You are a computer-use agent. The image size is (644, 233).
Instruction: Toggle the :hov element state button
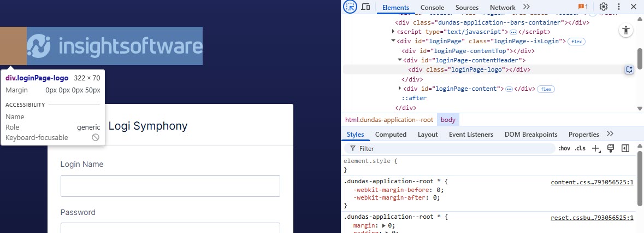564,148
